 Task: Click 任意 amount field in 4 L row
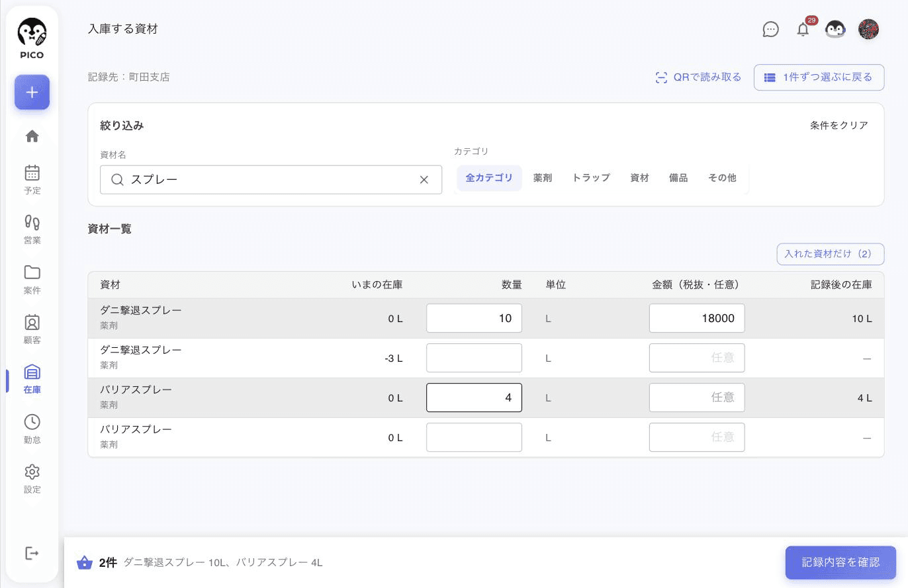[x=697, y=398]
